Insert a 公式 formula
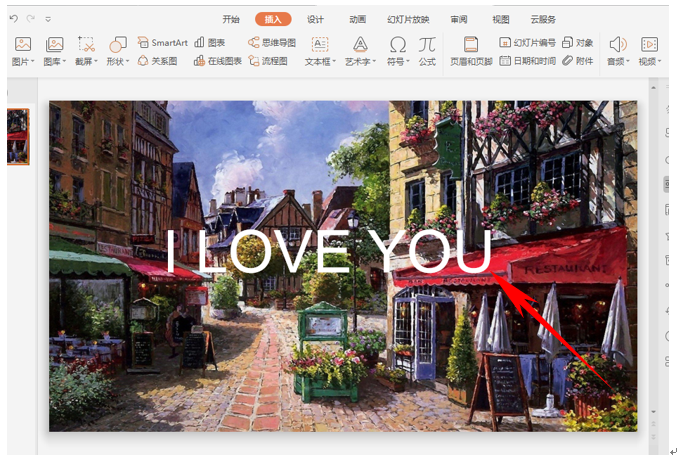Viewport: 678px width, 459px height. click(x=427, y=51)
